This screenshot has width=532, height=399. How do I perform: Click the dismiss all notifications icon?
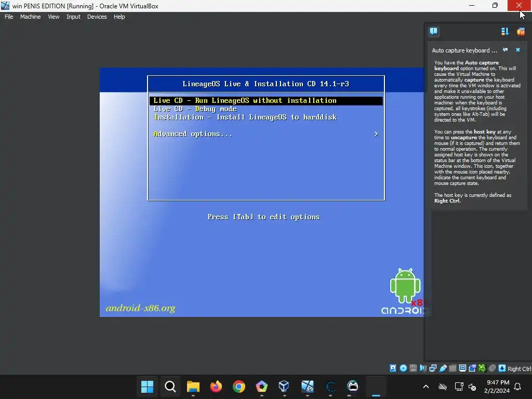(x=521, y=32)
